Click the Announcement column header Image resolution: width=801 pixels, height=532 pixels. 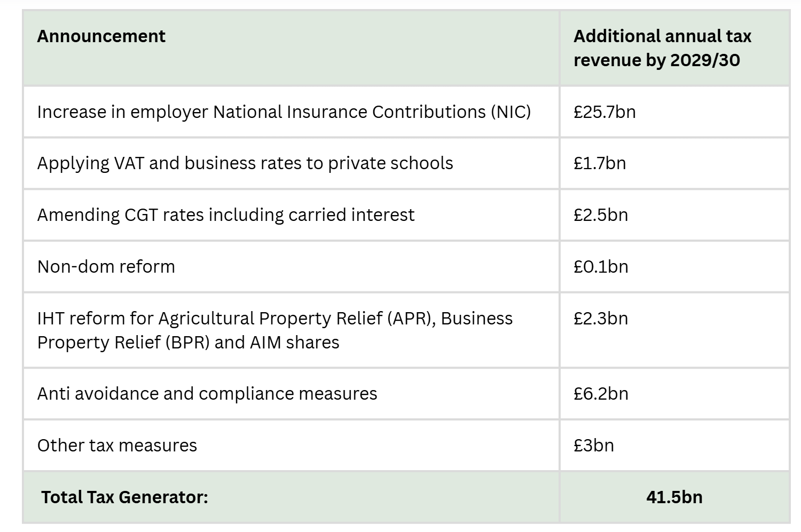[101, 36]
